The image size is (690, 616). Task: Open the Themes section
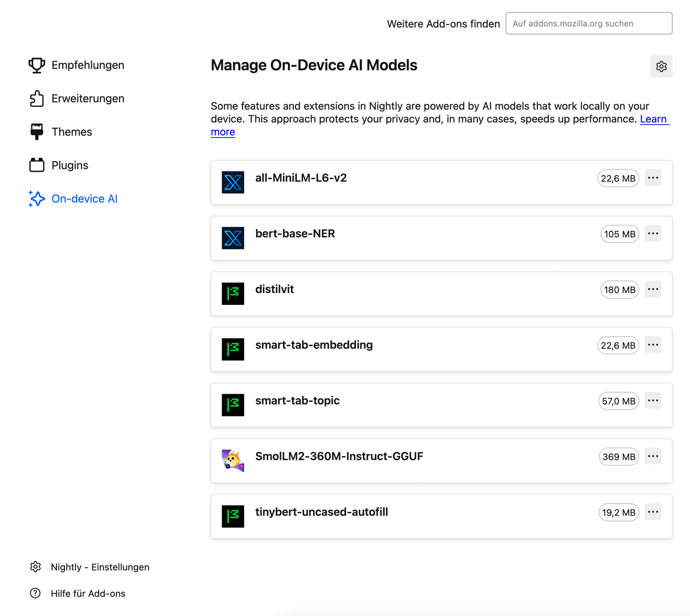click(72, 132)
